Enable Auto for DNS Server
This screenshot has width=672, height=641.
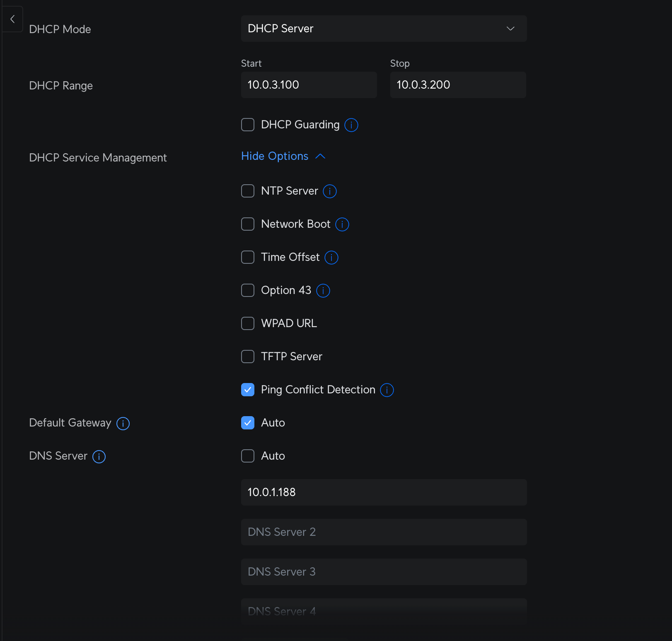tap(248, 456)
